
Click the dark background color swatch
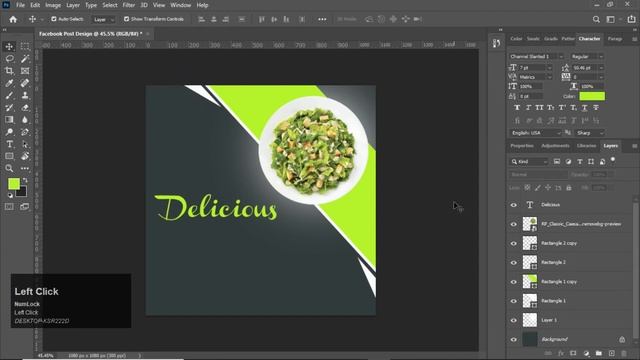pyautogui.click(x=23, y=193)
